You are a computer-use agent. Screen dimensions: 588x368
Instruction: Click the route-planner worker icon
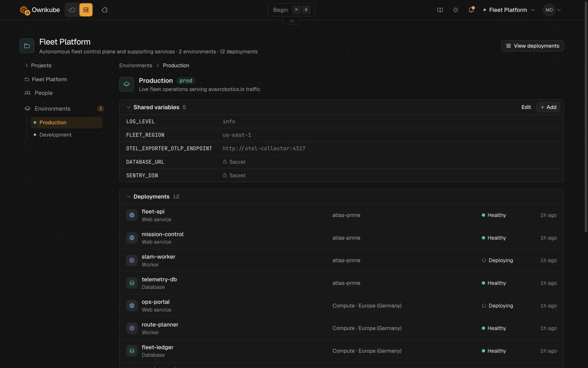(x=132, y=328)
